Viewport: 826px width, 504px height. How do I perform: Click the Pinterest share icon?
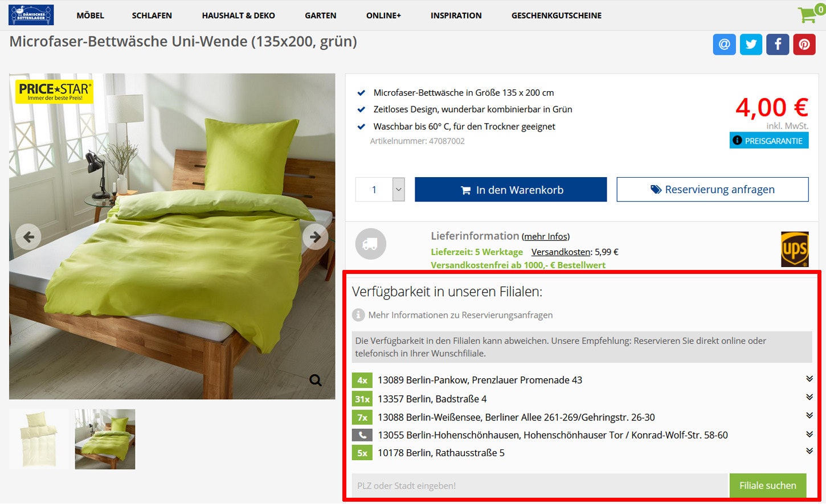pyautogui.click(x=804, y=44)
